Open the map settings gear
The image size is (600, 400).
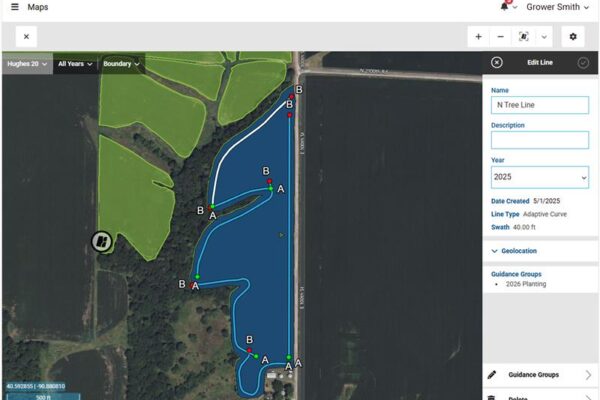pos(573,37)
